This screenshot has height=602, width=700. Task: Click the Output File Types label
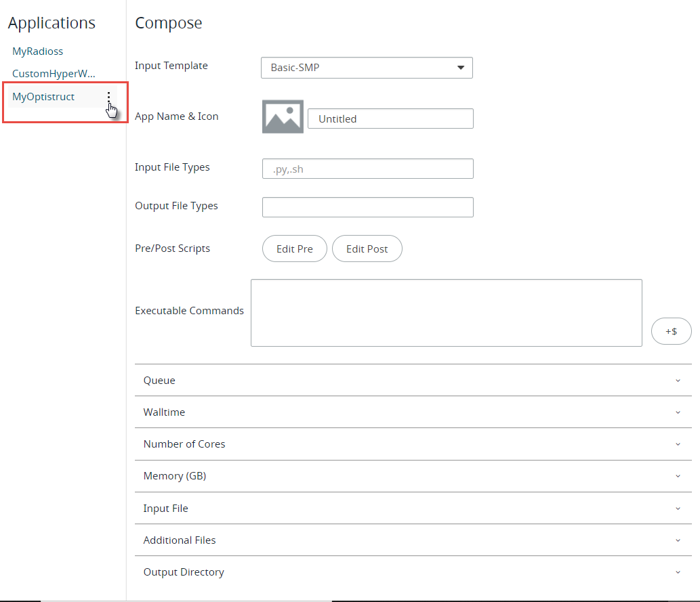tap(176, 206)
